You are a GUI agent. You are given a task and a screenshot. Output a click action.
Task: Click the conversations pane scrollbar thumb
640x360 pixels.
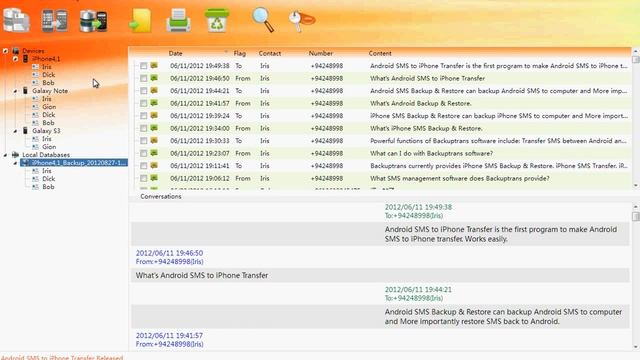[x=636, y=216]
